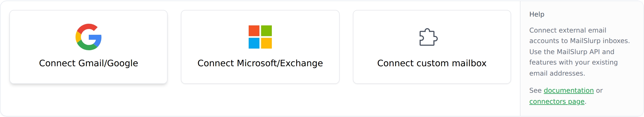Click the blue square in Microsoft logo

pos(254,43)
